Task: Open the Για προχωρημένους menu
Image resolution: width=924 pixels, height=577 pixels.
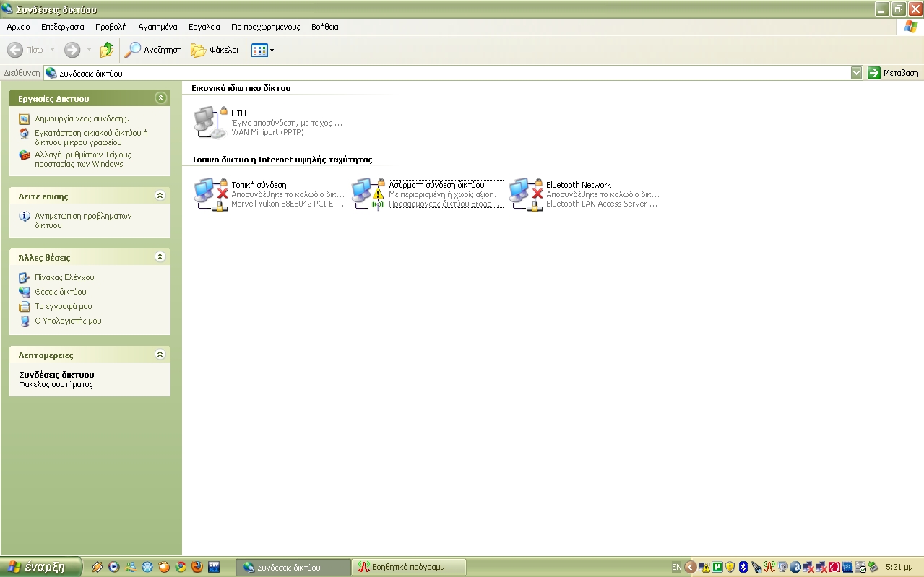Action: [x=265, y=27]
